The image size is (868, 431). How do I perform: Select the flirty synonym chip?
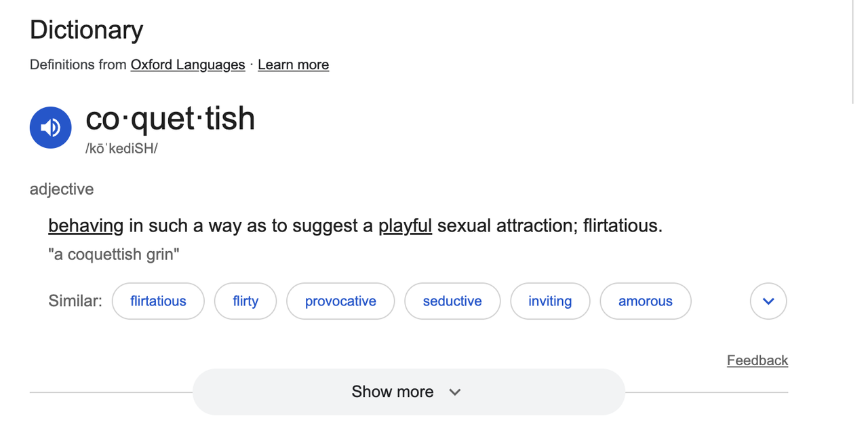click(x=245, y=301)
